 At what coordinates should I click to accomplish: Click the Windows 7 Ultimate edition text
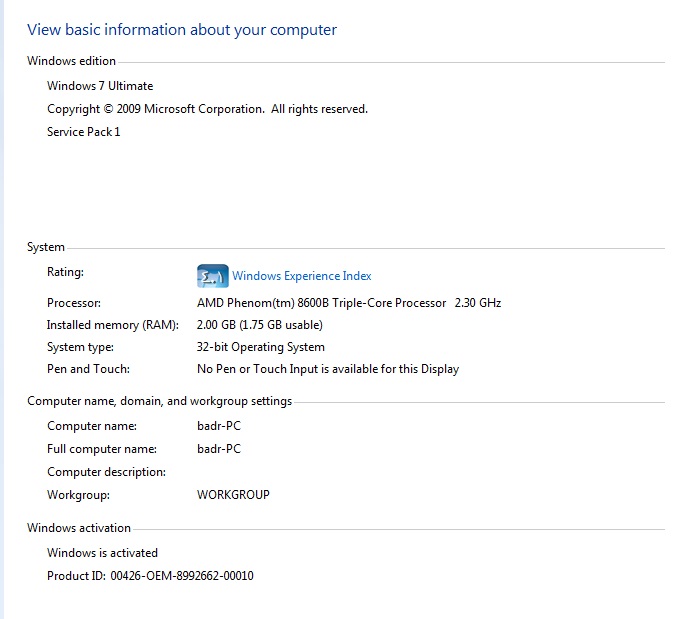tap(100, 86)
